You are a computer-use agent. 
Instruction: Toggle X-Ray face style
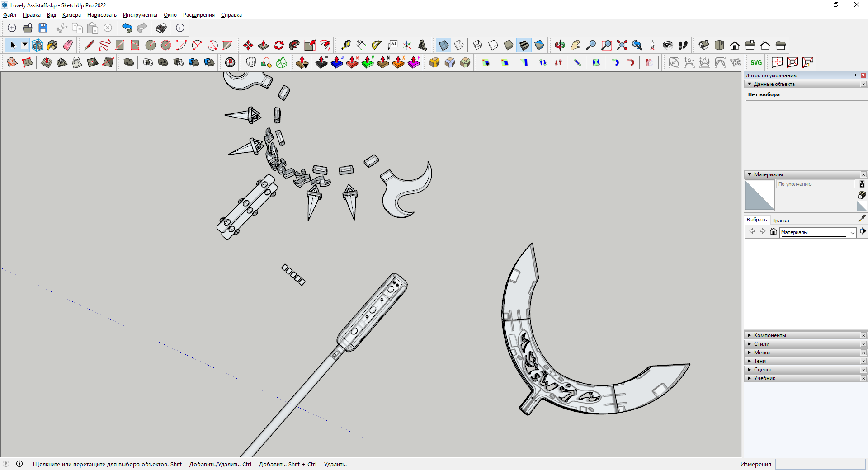point(443,45)
